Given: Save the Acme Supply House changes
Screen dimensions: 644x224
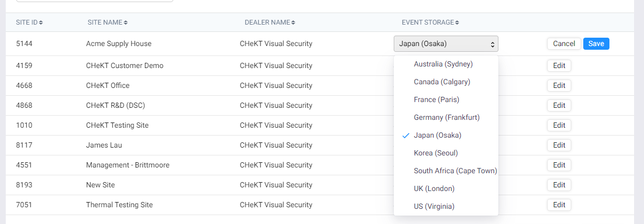Looking at the screenshot, I should 596,44.
